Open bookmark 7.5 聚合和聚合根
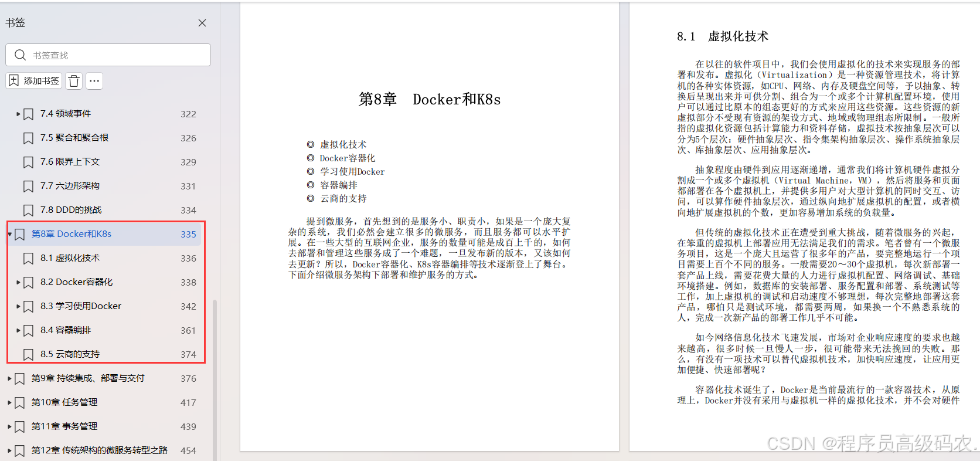The image size is (980, 461). coord(74,138)
